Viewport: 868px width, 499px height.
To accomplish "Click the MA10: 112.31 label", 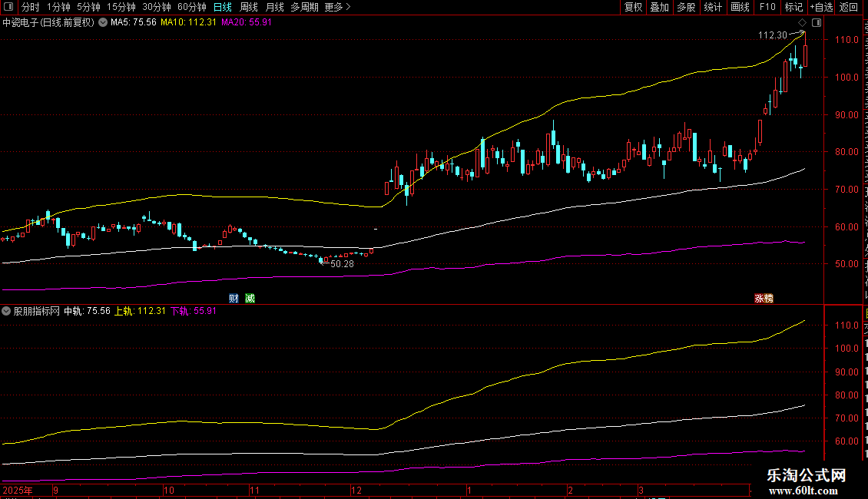I will 188,22.
